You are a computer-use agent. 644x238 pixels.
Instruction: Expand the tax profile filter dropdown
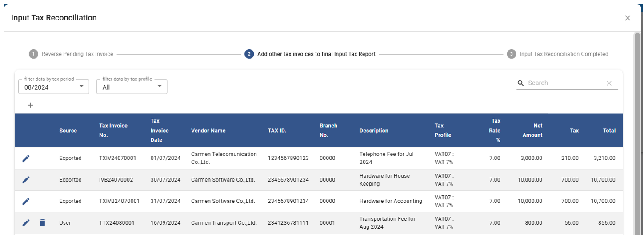[x=159, y=87]
